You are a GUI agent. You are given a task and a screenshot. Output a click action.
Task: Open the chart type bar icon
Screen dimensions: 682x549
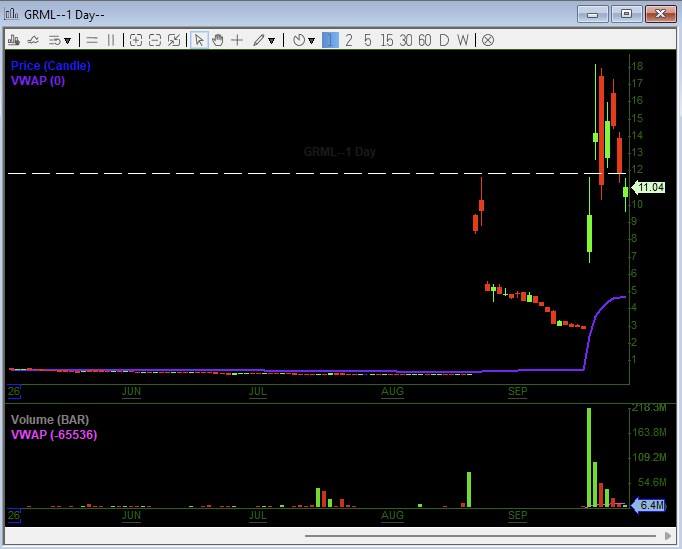coord(13,40)
